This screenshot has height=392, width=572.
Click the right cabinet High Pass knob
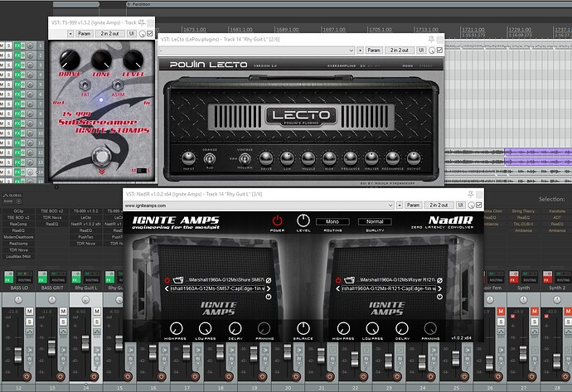[343, 328]
